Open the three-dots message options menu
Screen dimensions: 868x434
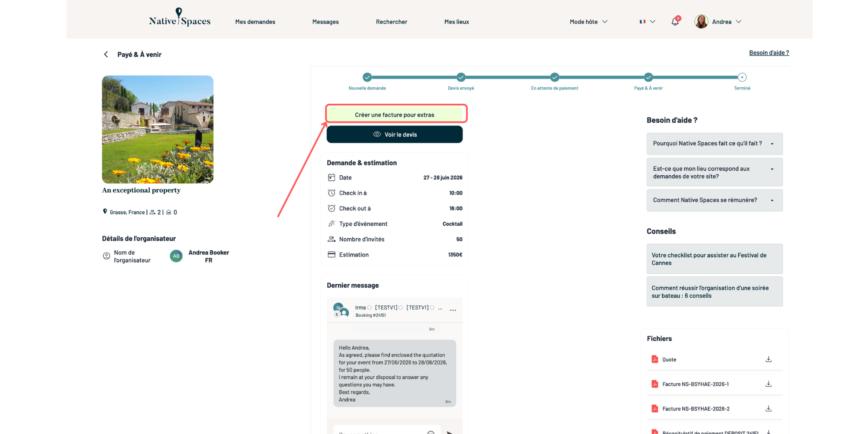pyautogui.click(x=453, y=310)
